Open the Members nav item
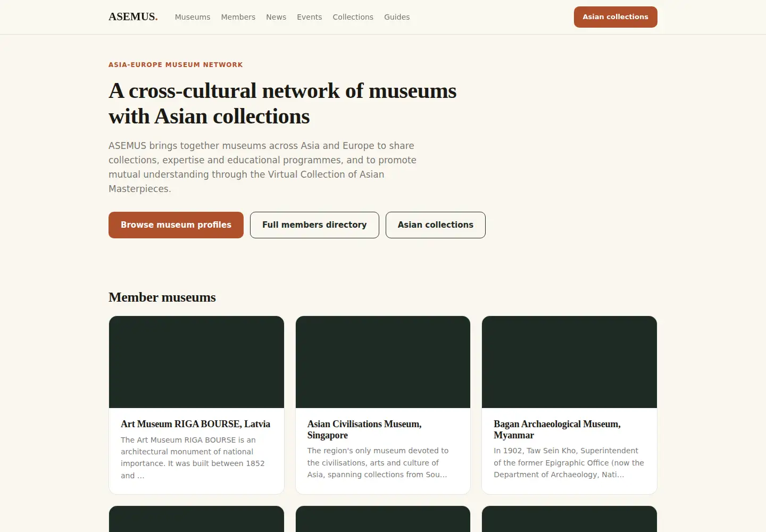 (x=238, y=17)
